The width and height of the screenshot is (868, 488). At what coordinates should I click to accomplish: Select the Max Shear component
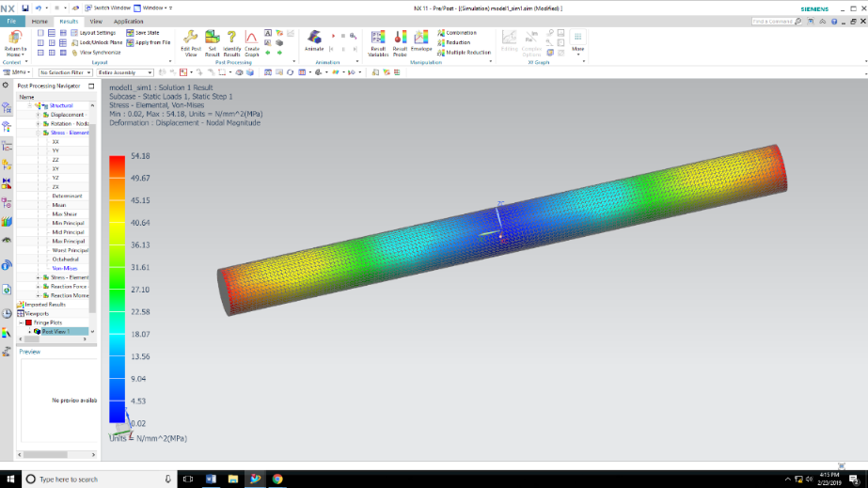pos(64,213)
